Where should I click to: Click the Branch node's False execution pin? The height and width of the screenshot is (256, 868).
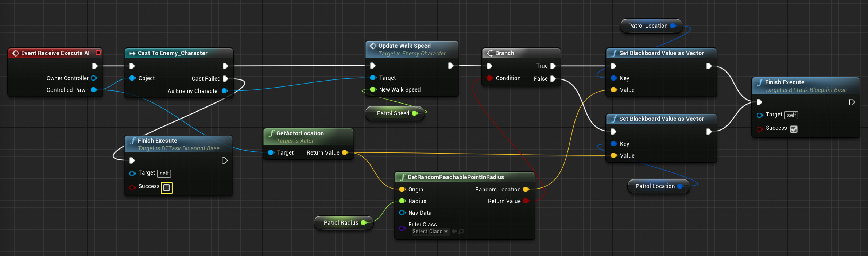point(553,78)
